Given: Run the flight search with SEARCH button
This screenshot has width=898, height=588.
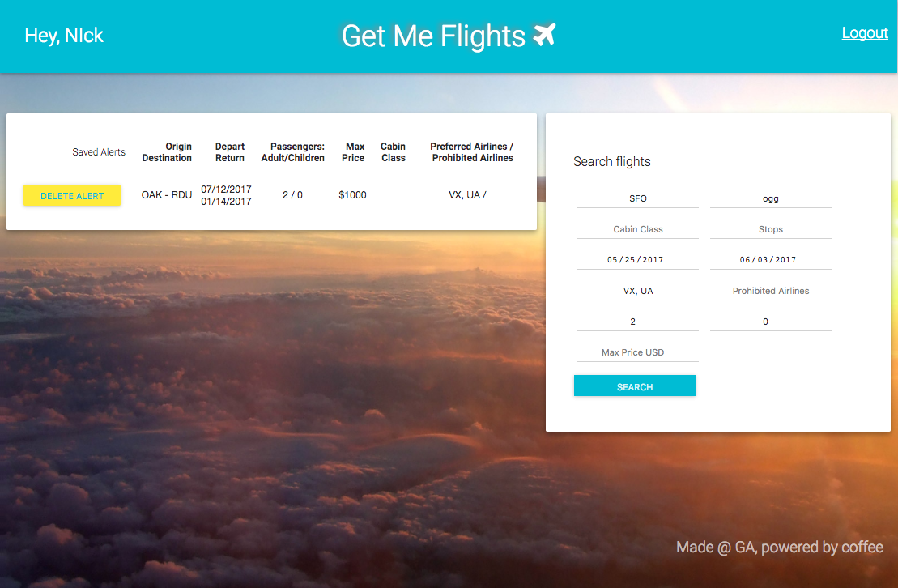Looking at the screenshot, I should pyautogui.click(x=635, y=386).
